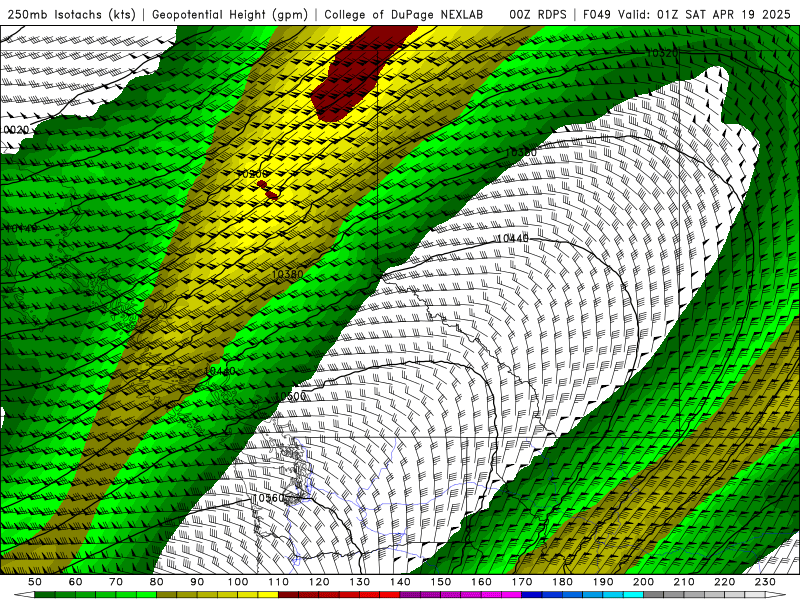Click the '170' colorbar scale value
The image size is (800, 600).
522,582
